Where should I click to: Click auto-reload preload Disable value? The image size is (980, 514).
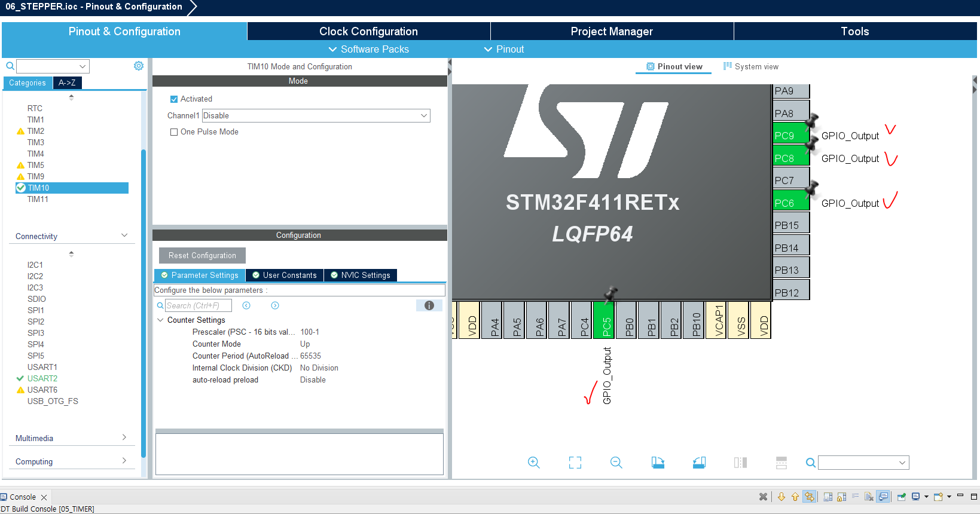click(x=313, y=380)
